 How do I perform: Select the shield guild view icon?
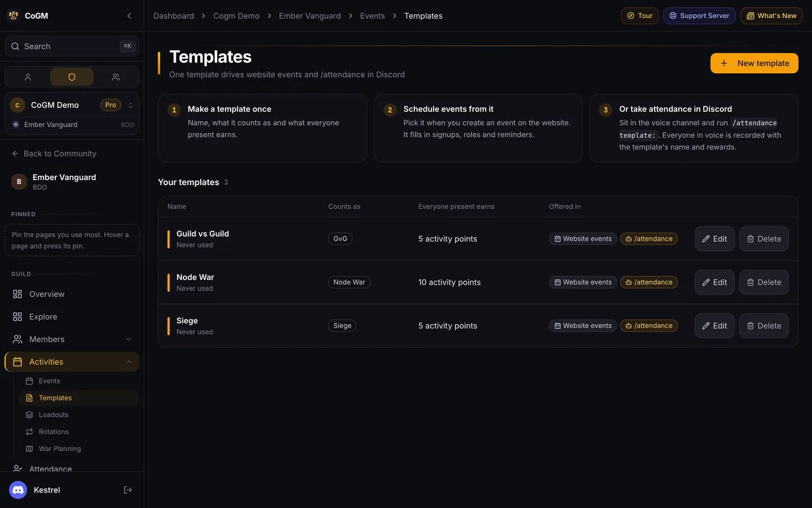pos(72,77)
